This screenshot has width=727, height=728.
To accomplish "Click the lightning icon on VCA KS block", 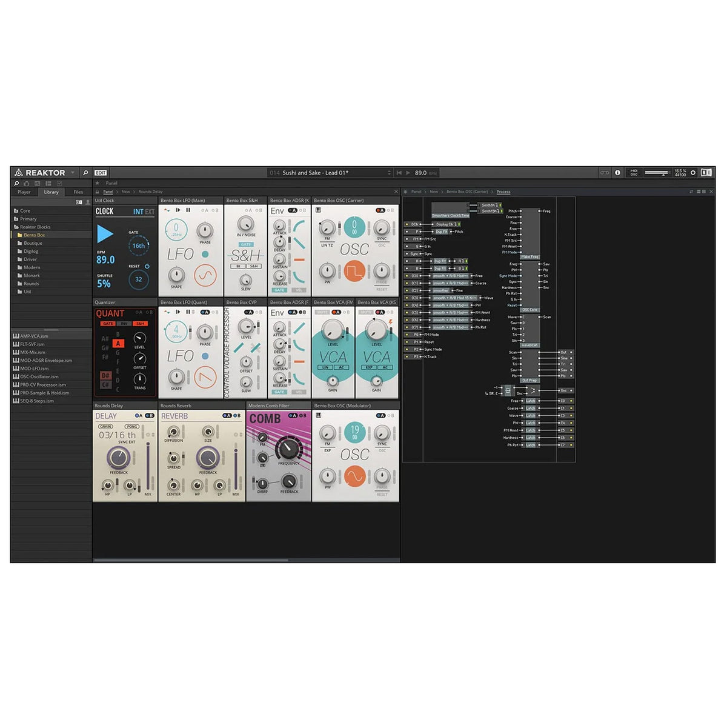I will click(391, 321).
